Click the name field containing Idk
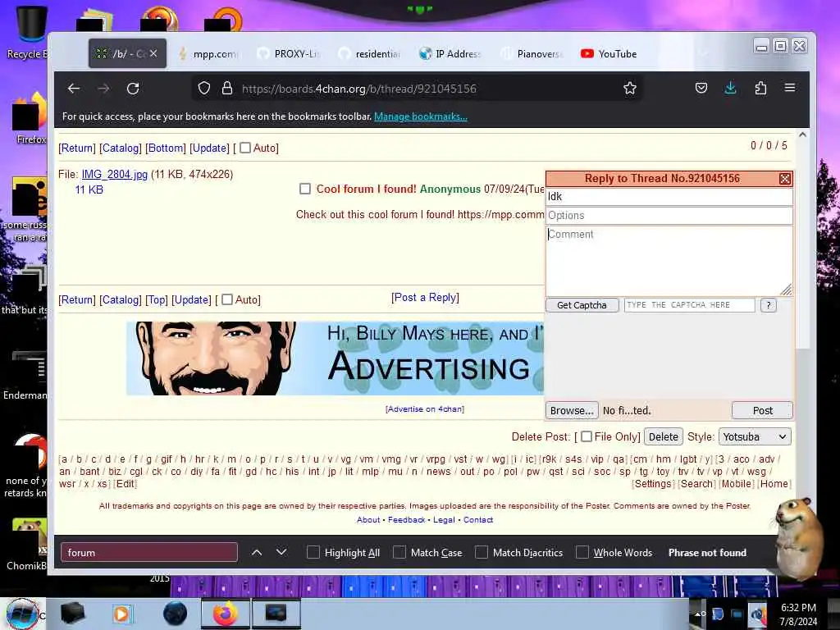 pyautogui.click(x=669, y=197)
